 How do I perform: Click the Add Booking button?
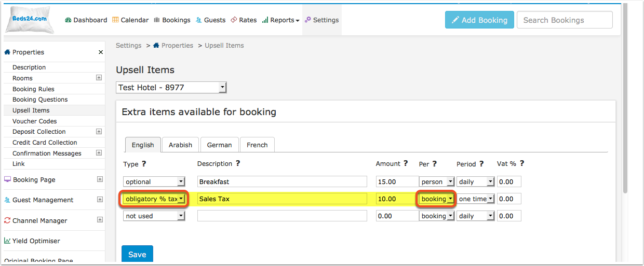click(x=479, y=20)
